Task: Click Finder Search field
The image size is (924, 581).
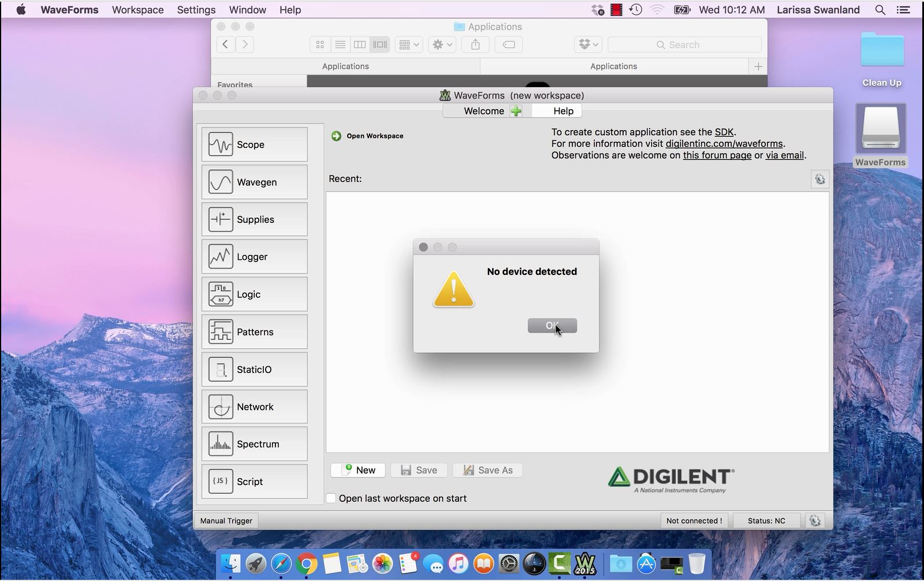Action: pyautogui.click(x=684, y=44)
